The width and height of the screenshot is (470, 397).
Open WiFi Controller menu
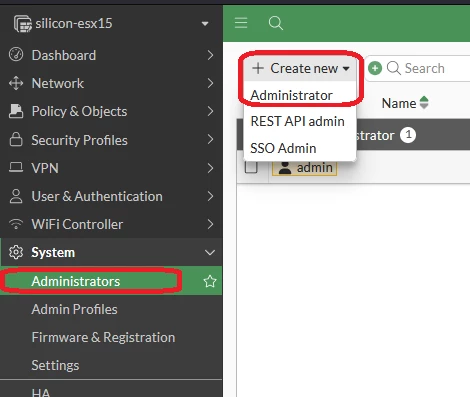[x=77, y=224]
